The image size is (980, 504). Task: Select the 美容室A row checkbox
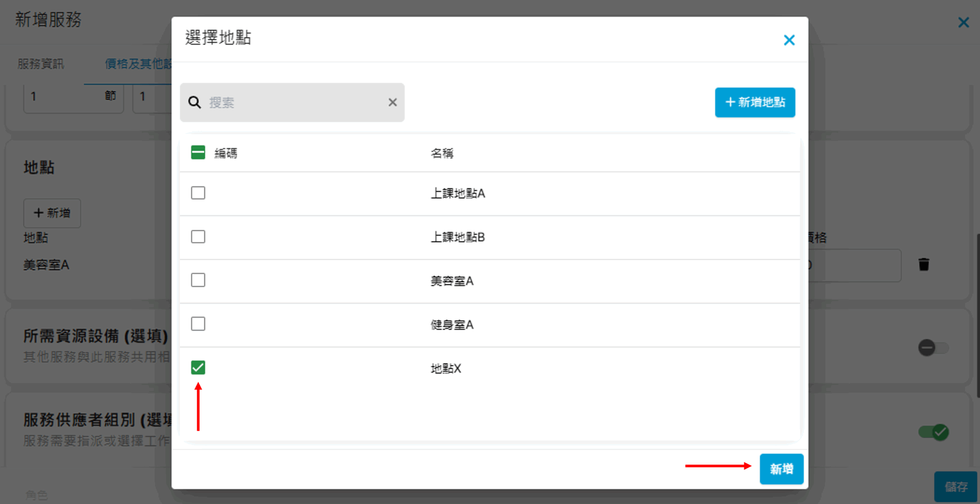pyautogui.click(x=198, y=281)
